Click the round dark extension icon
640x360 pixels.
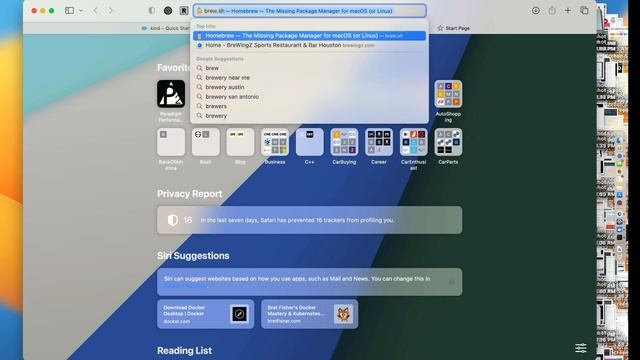(x=168, y=11)
